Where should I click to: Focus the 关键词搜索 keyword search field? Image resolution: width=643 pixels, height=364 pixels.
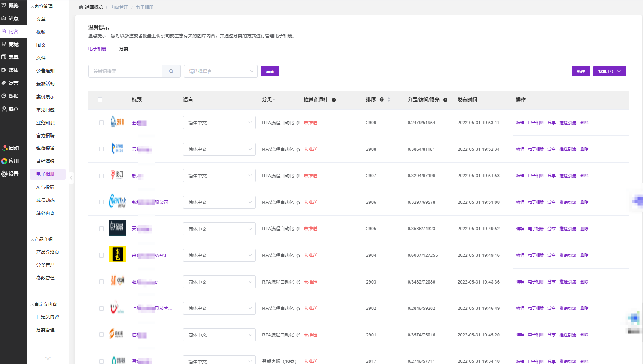click(125, 71)
